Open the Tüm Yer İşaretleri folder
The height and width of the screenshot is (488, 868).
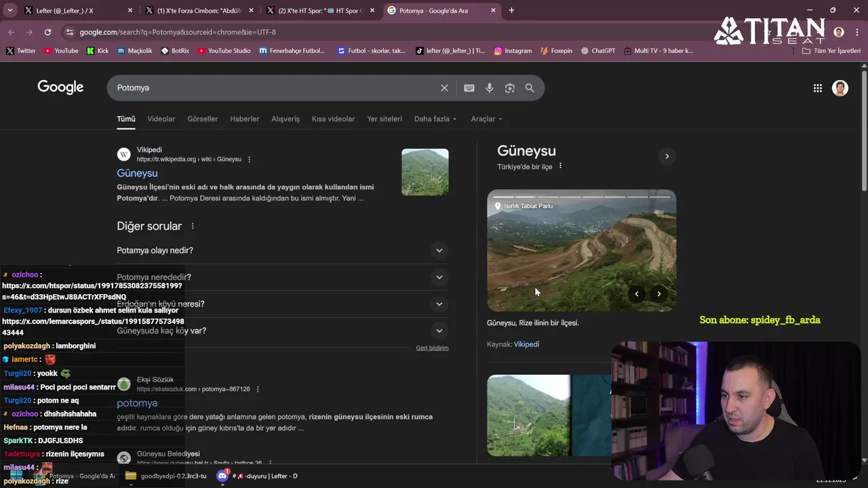[831, 51]
